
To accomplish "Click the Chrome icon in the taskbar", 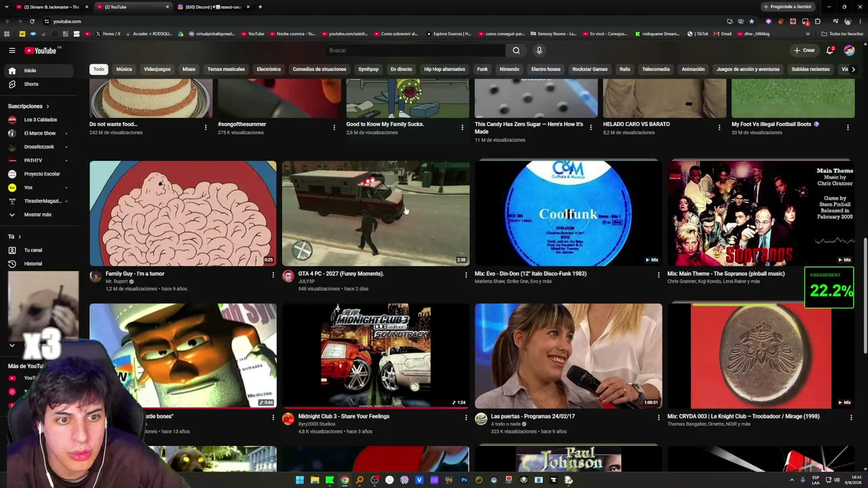I will coord(344,480).
